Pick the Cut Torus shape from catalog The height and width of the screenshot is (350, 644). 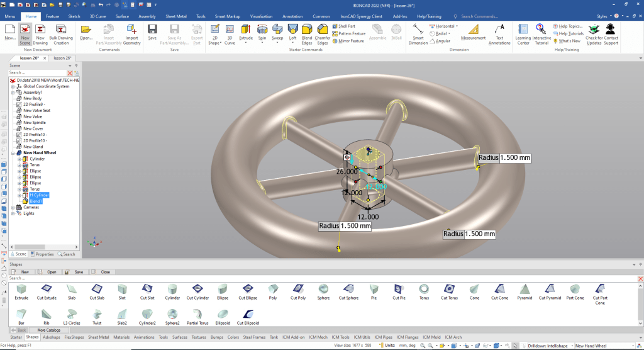click(449, 288)
